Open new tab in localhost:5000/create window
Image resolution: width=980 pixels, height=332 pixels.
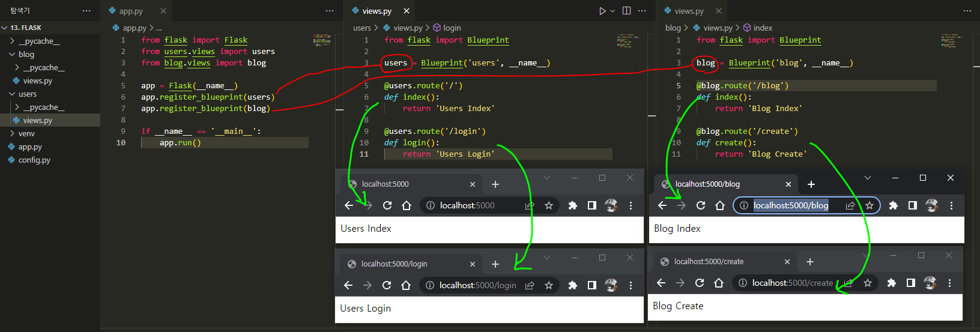[810, 262]
